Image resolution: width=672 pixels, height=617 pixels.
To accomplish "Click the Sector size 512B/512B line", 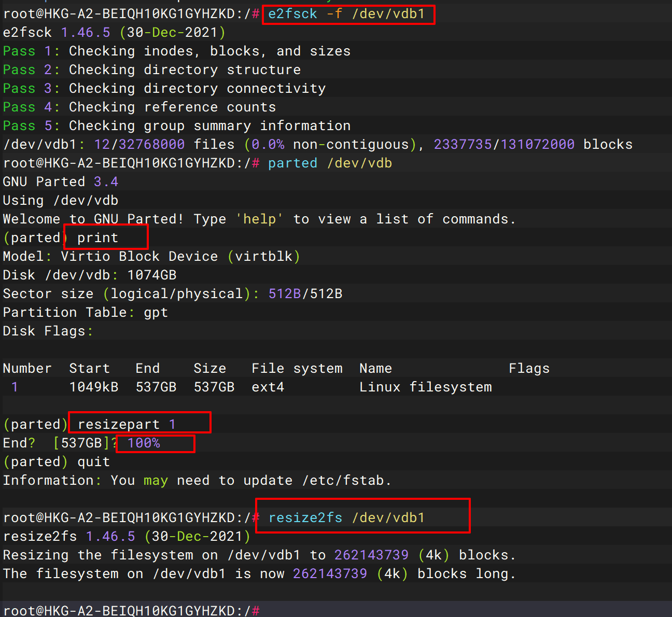I will pyautogui.click(x=172, y=294).
